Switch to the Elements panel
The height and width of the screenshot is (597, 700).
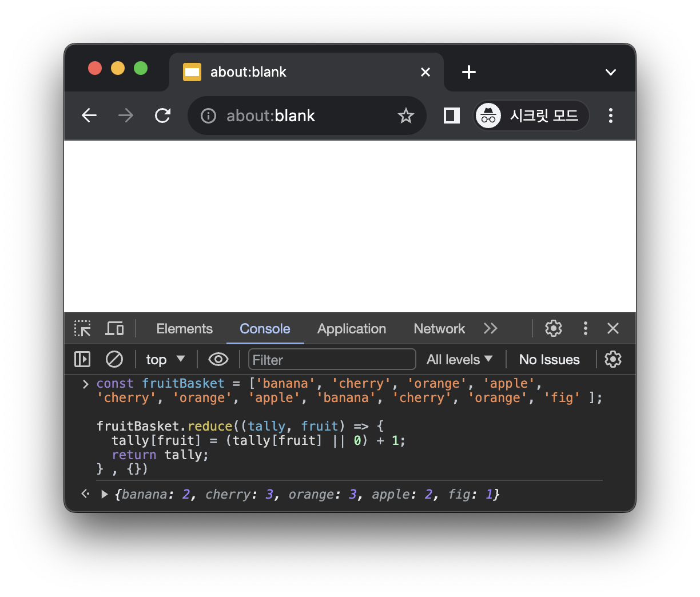[x=184, y=329]
